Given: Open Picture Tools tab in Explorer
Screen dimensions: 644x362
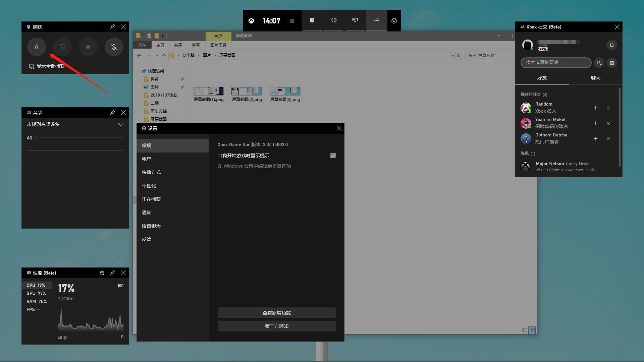Looking at the screenshot, I should [218, 45].
